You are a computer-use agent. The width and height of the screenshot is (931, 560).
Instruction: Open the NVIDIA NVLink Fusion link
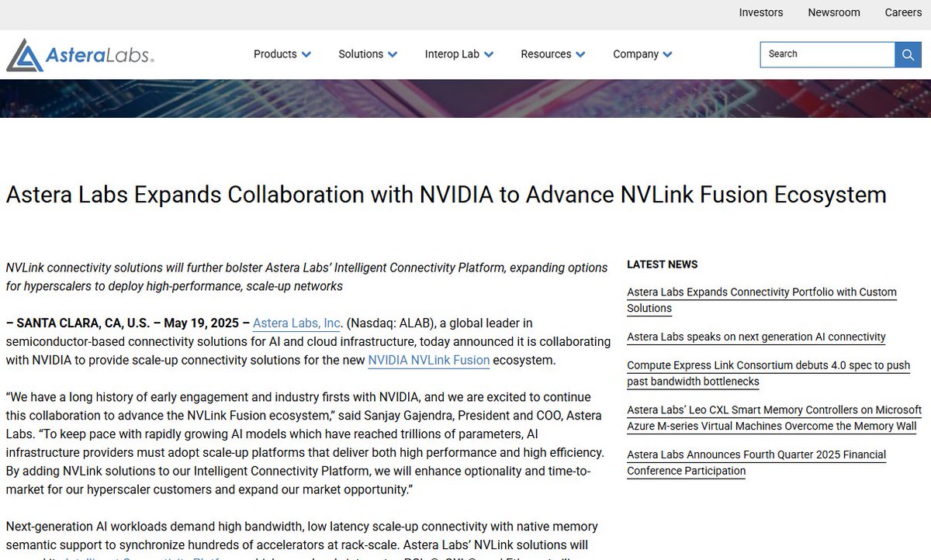coord(427,360)
